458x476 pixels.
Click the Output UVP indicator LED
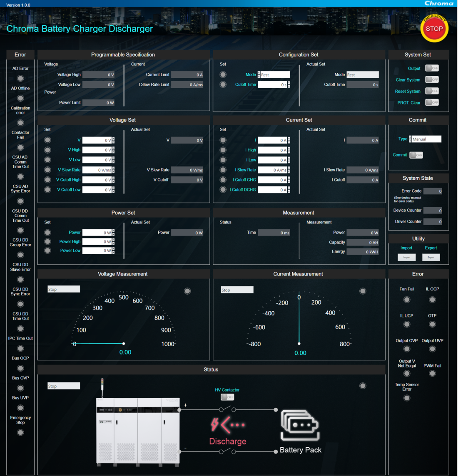coord(432,349)
